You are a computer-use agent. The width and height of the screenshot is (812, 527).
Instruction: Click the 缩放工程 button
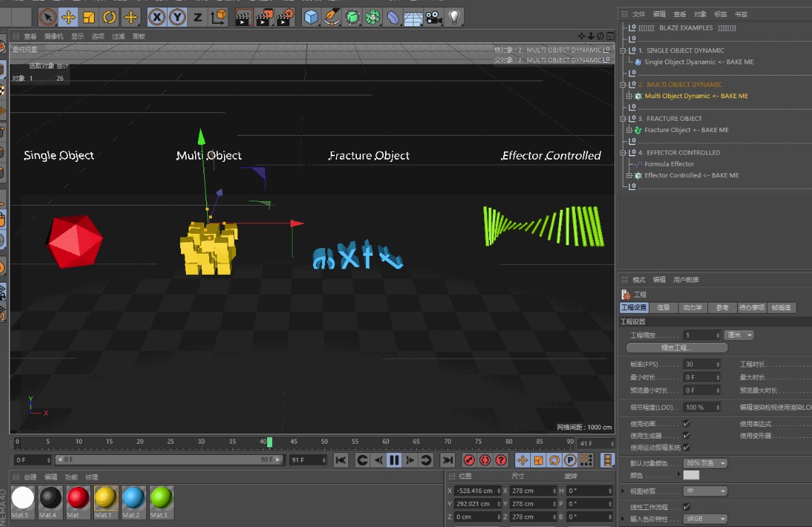click(677, 347)
